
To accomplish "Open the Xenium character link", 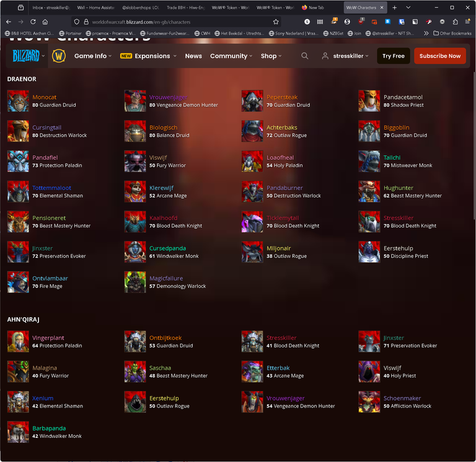I will pos(43,398).
